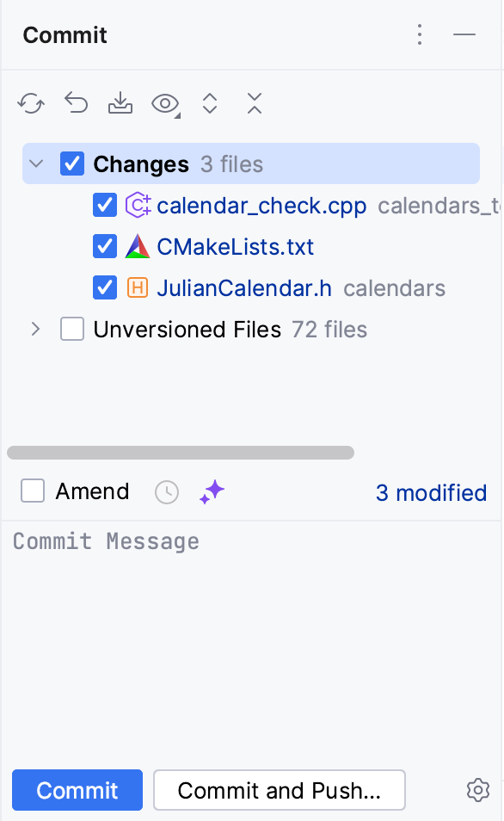Enable the Amend option
The width and height of the screenshot is (504, 821).
32,491
